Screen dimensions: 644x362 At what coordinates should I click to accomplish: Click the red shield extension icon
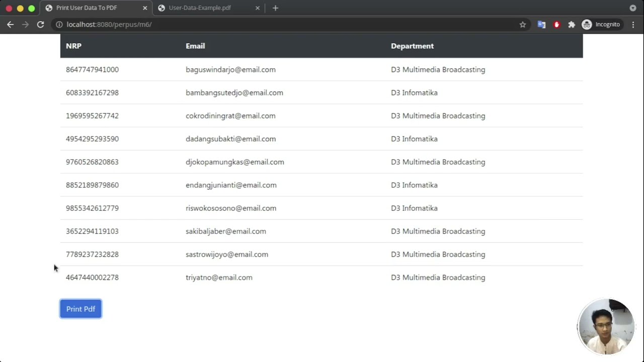pyautogui.click(x=556, y=24)
